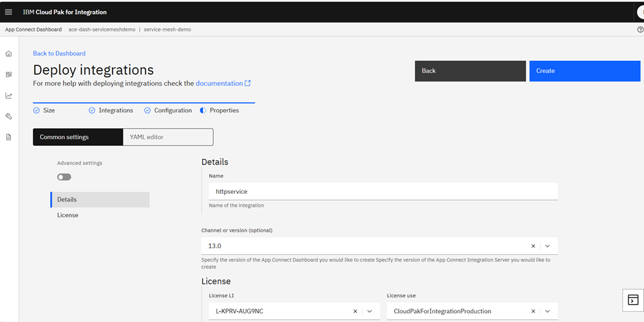The height and width of the screenshot is (322, 644).
Task: Open the hamburger navigation menu
Action: [x=9, y=12]
